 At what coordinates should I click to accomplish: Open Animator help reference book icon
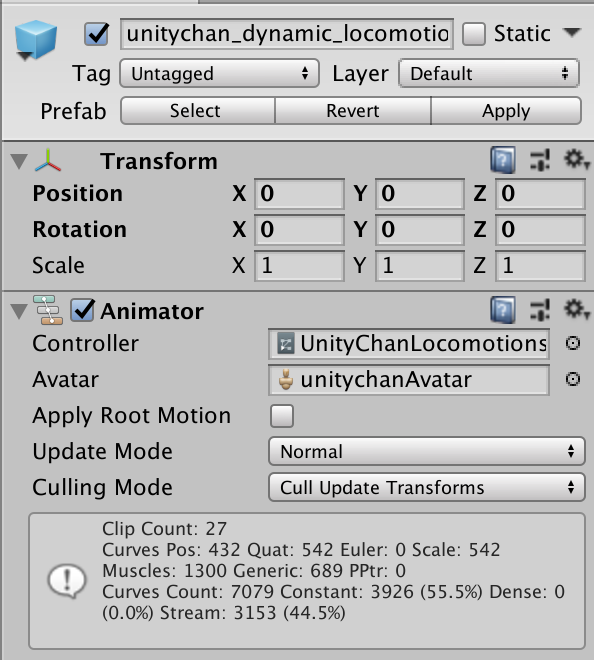coord(503,310)
